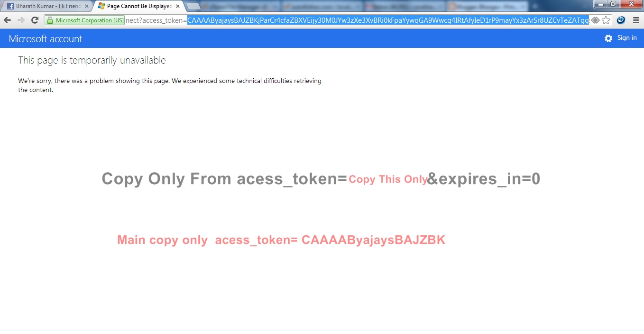Click the Sign in link
644x334 pixels.
point(627,38)
